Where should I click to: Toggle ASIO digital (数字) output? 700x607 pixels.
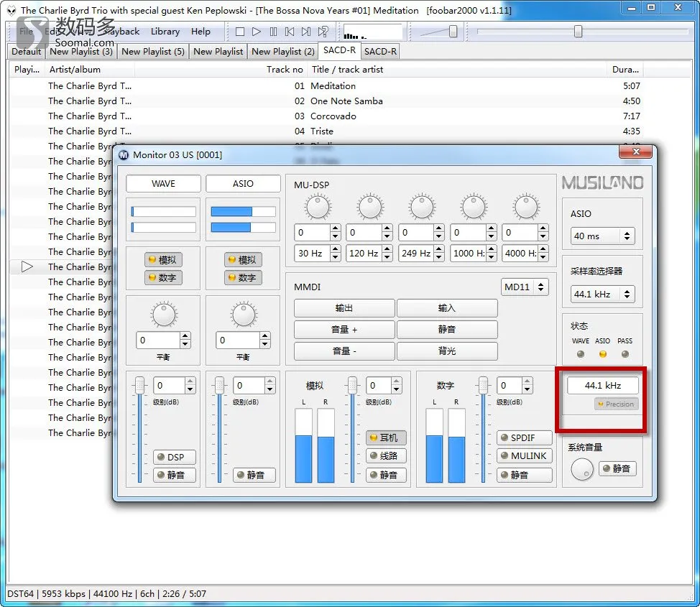243,277
